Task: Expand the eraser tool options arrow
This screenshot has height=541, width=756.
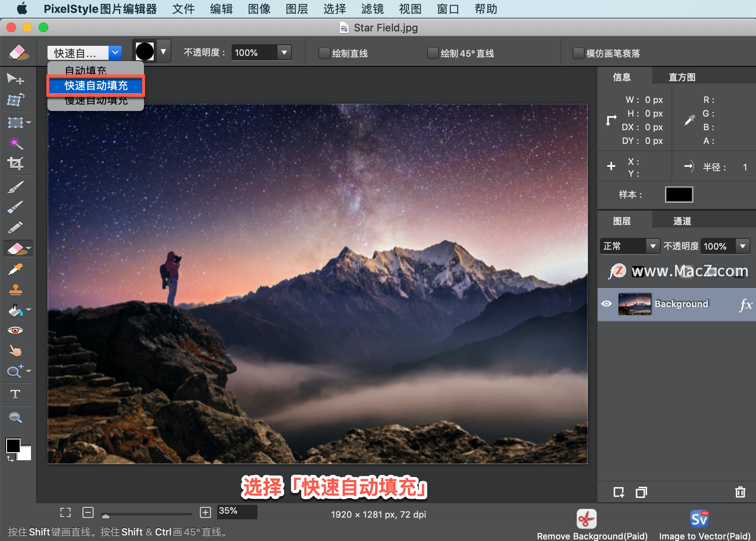Action: coord(29,249)
